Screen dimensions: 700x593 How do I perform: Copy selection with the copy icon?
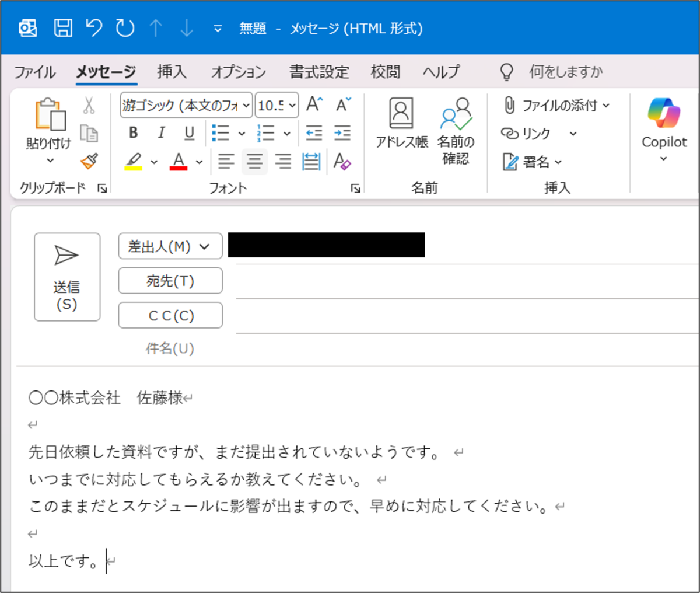point(89,134)
